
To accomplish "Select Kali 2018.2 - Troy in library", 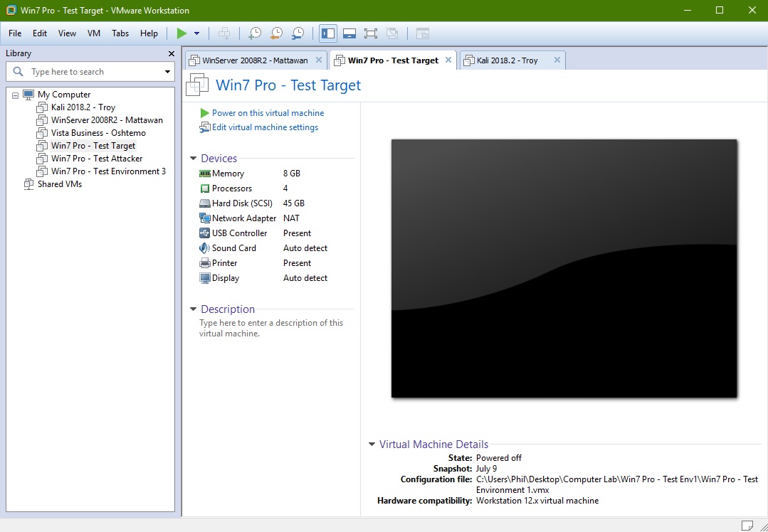I will pyautogui.click(x=83, y=107).
